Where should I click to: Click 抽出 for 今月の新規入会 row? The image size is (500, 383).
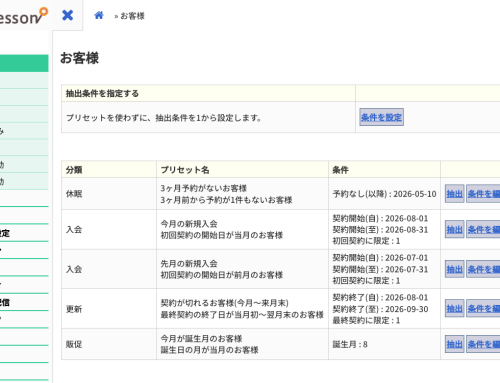454,229
